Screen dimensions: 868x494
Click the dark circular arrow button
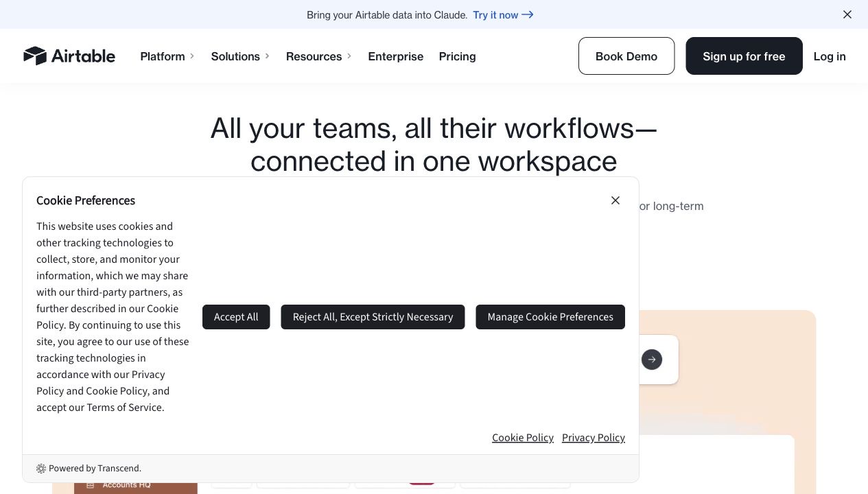pos(652,360)
